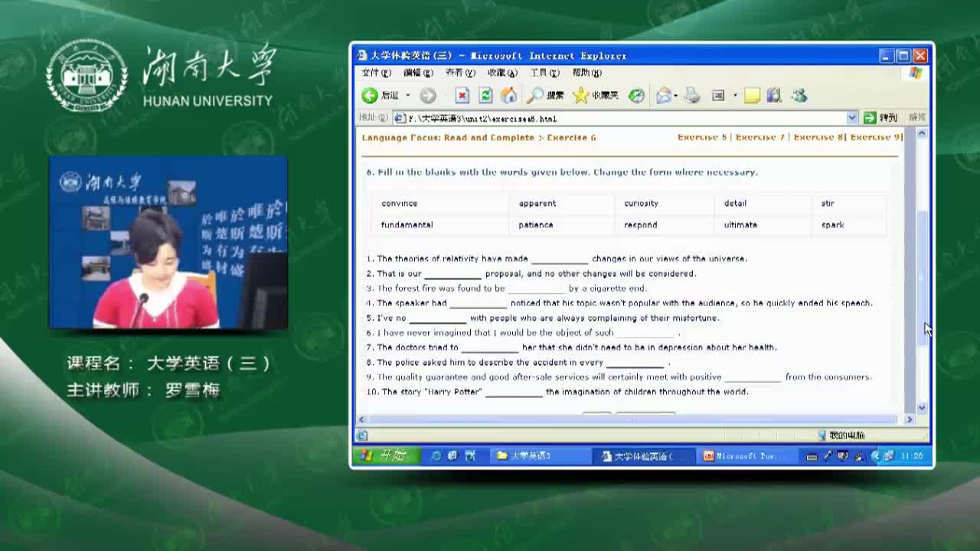Expand the Edit button dropdown arrow

(x=735, y=96)
